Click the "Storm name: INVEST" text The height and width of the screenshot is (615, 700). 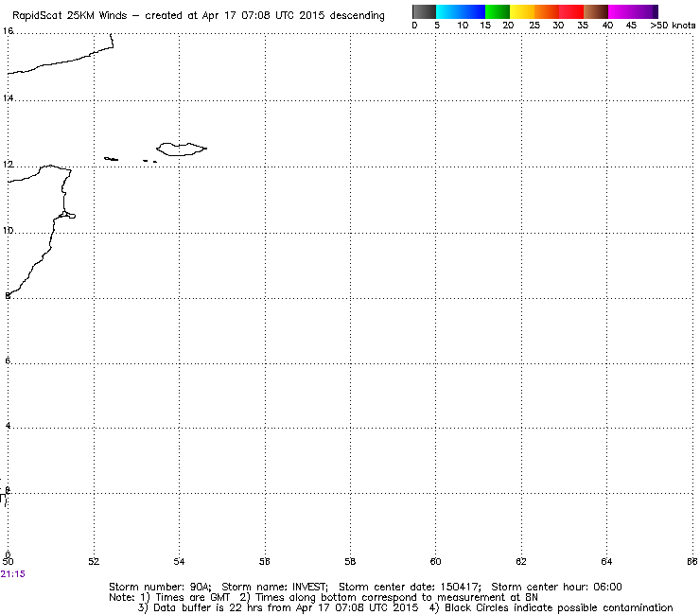click(x=274, y=587)
